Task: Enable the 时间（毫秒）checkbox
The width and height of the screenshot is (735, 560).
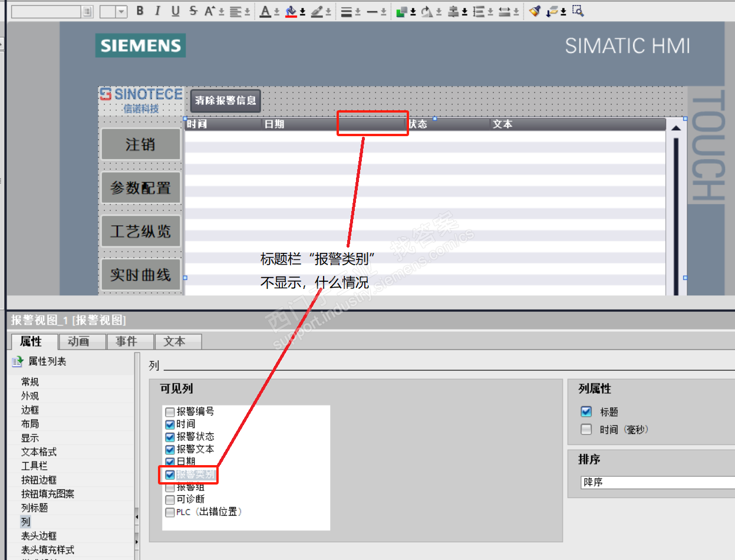Action: [586, 430]
